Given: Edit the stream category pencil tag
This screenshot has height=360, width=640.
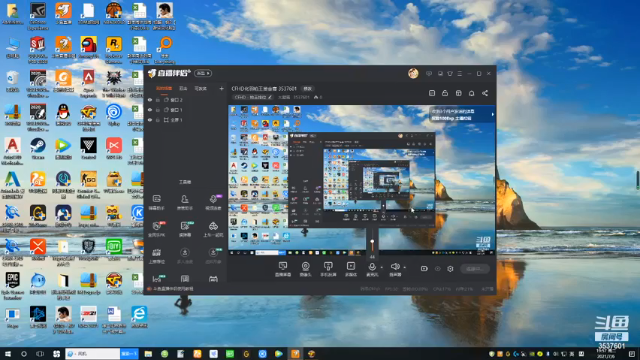Looking at the screenshot, I should click(253, 97).
